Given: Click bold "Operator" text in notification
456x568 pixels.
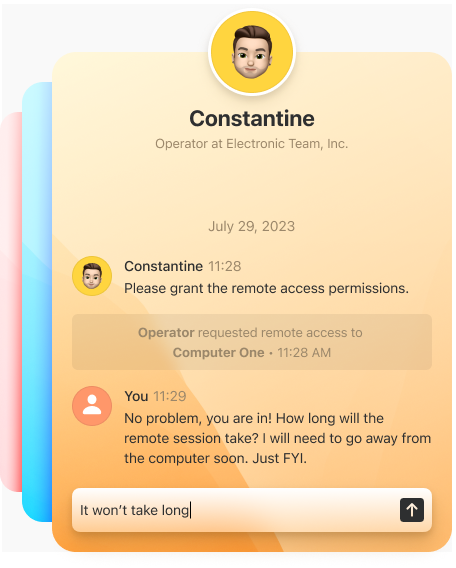Looking at the screenshot, I should pos(166,333).
